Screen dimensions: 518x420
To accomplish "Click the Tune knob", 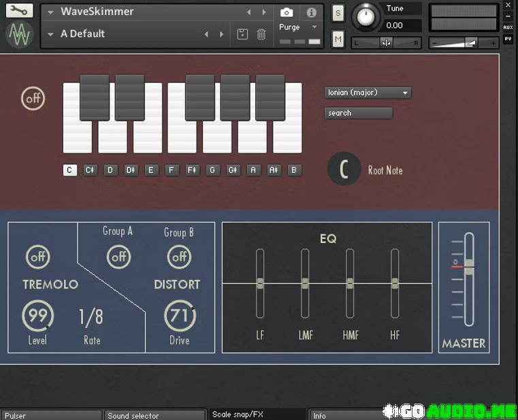I will pyautogui.click(x=367, y=16).
